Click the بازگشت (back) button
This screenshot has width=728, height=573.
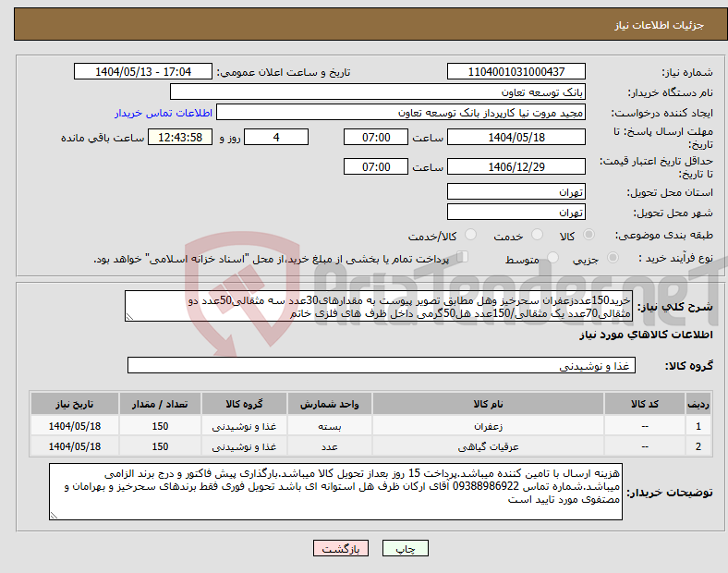341,548
